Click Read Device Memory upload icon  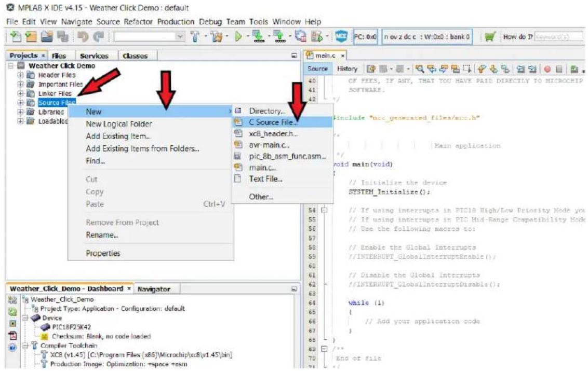click(x=279, y=36)
